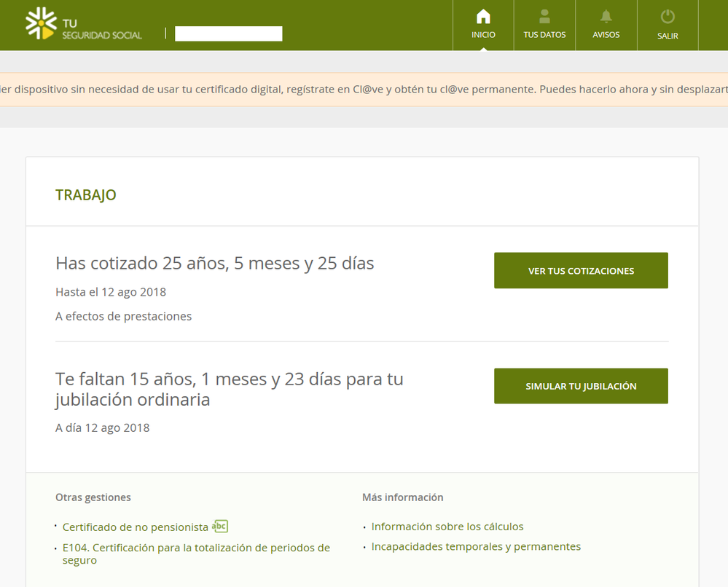Open the Certificado de no pensionista link
The height and width of the screenshot is (587, 728).
click(x=136, y=527)
